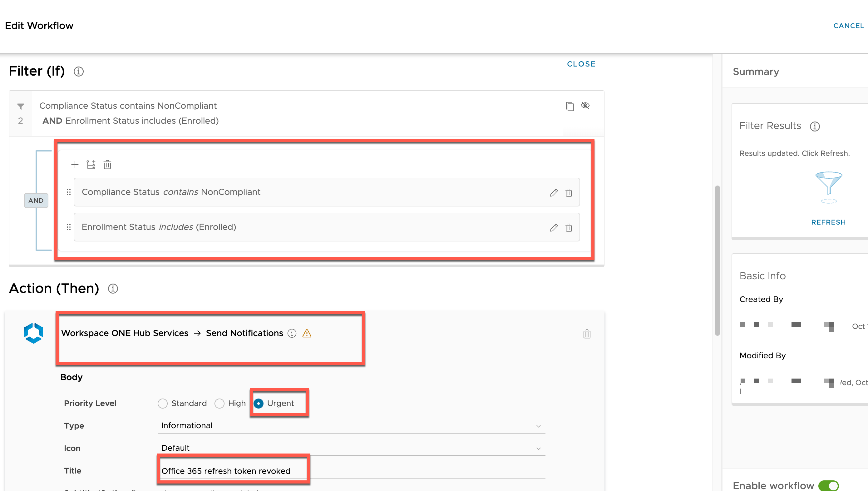Delete the Enrollment Status rule
Image resolution: width=868 pixels, height=491 pixels.
click(x=569, y=228)
